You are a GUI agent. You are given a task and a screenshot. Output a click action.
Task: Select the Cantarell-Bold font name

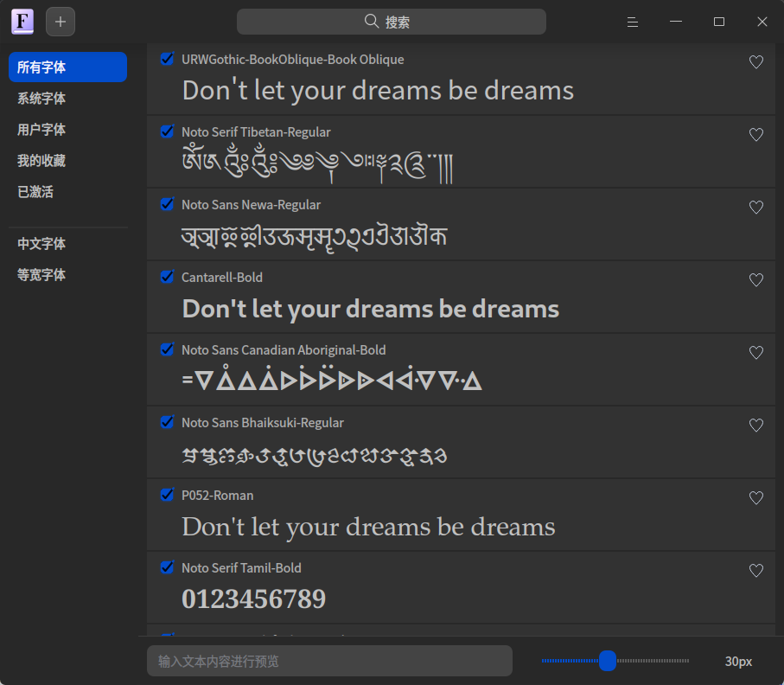[x=222, y=278]
